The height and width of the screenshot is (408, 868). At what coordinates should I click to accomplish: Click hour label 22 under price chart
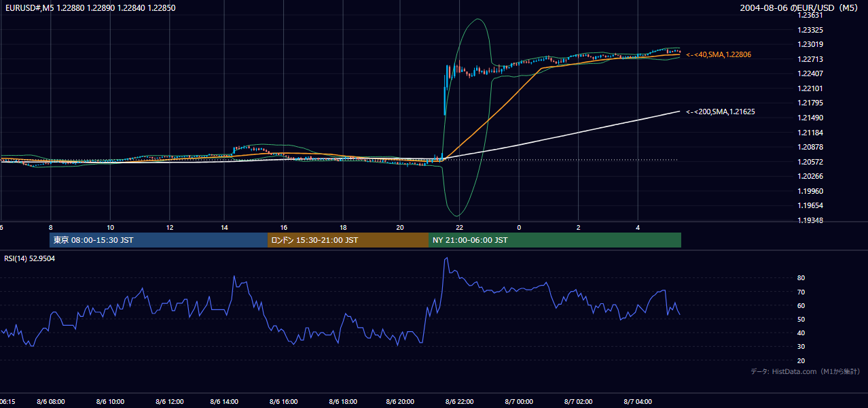tap(460, 227)
